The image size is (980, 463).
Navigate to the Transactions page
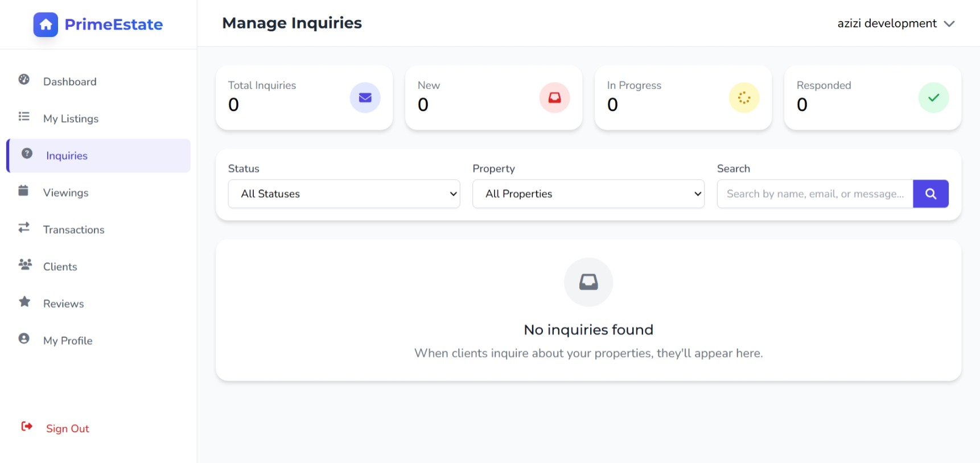pyautogui.click(x=73, y=230)
